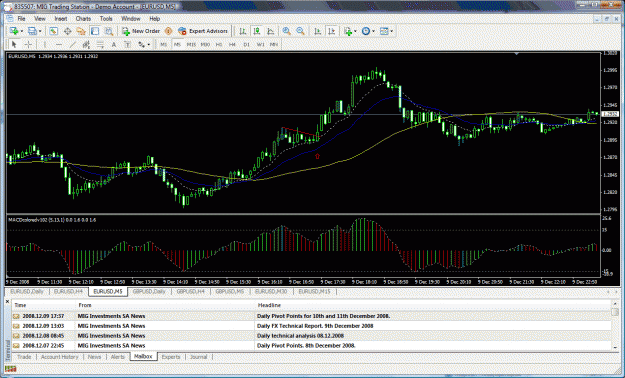
Task: Click the New Chart icon
Action: [14, 31]
